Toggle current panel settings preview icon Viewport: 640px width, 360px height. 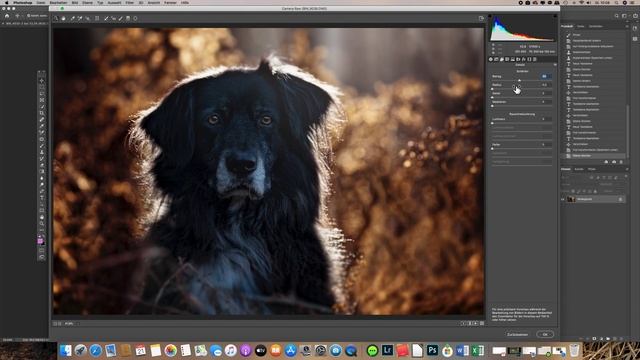482,323
